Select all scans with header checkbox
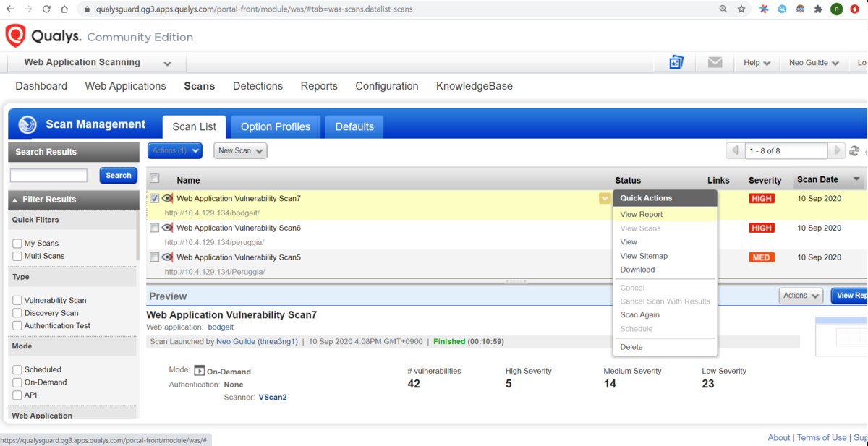The width and height of the screenshot is (868, 446). [x=154, y=179]
